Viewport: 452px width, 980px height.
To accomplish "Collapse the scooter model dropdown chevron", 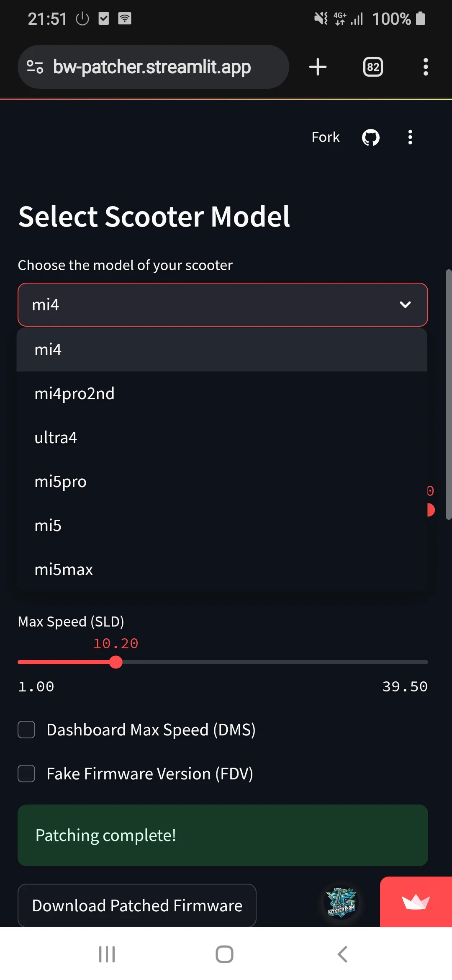I will 405,305.
